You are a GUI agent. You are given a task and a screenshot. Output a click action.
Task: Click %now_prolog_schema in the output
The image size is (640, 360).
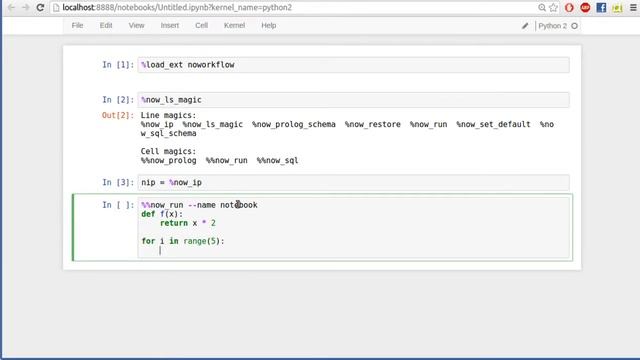[294, 124]
